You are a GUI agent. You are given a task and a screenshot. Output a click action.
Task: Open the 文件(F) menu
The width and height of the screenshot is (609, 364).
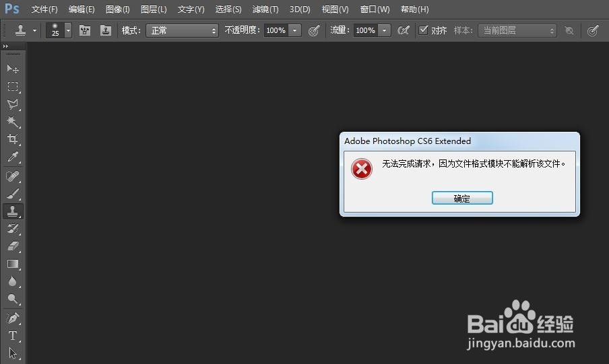[x=44, y=9]
